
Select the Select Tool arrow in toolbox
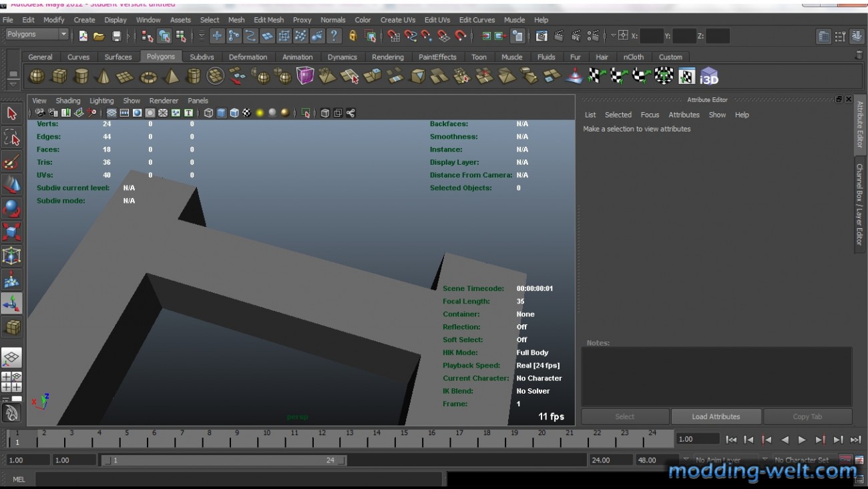point(11,113)
